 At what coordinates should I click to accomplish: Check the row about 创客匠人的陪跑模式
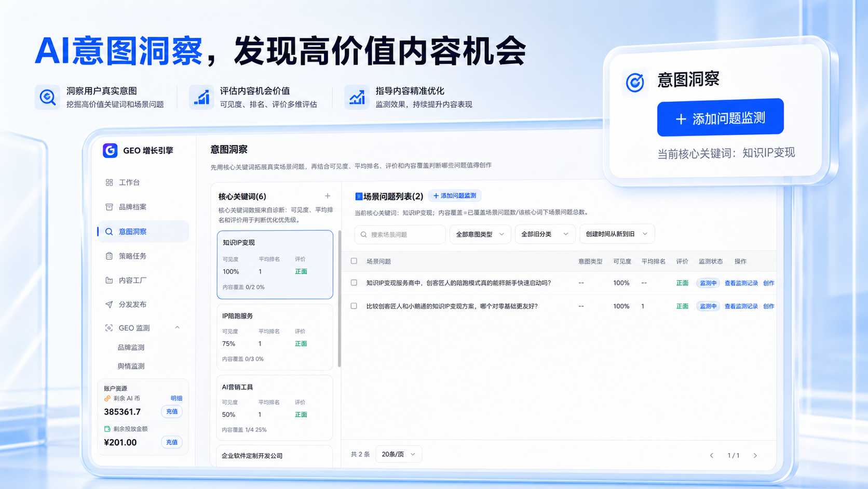tap(354, 283)
